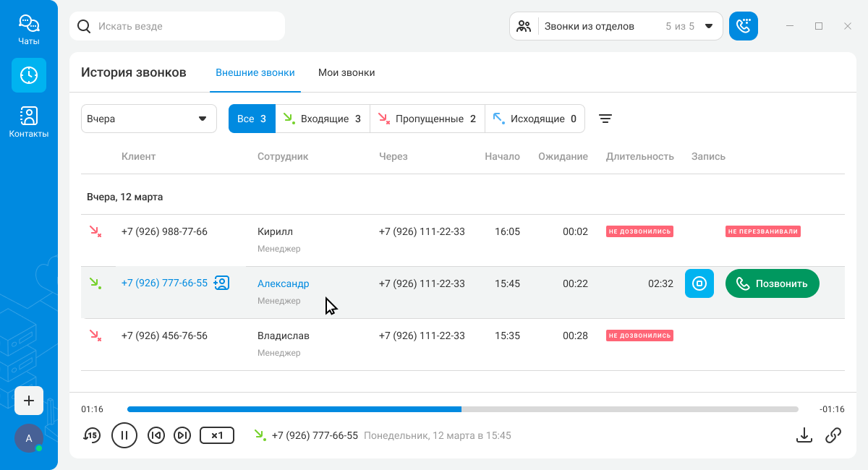868x470 pixels.
Task: Open the Contacts section in sidebar
Action: click(29, 121)
